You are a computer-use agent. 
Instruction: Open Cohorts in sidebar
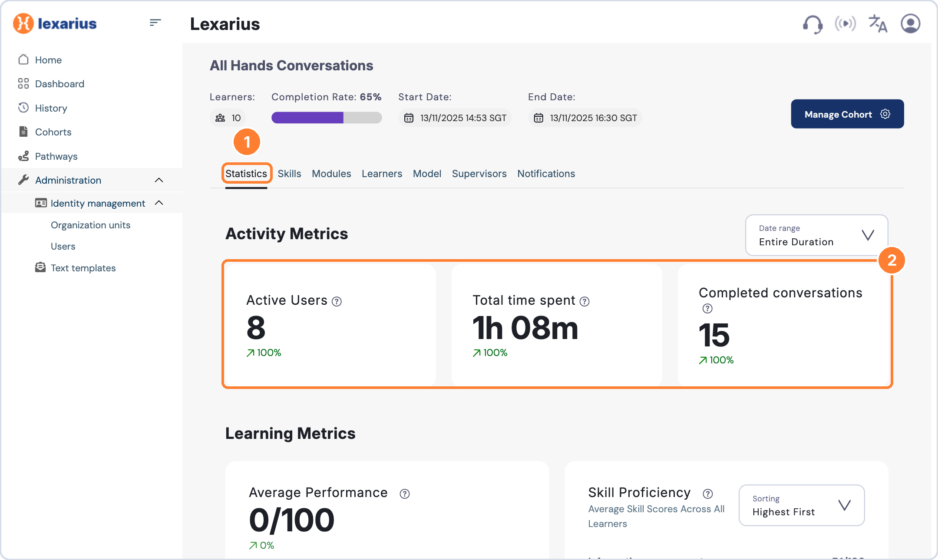tap(53, 132)
